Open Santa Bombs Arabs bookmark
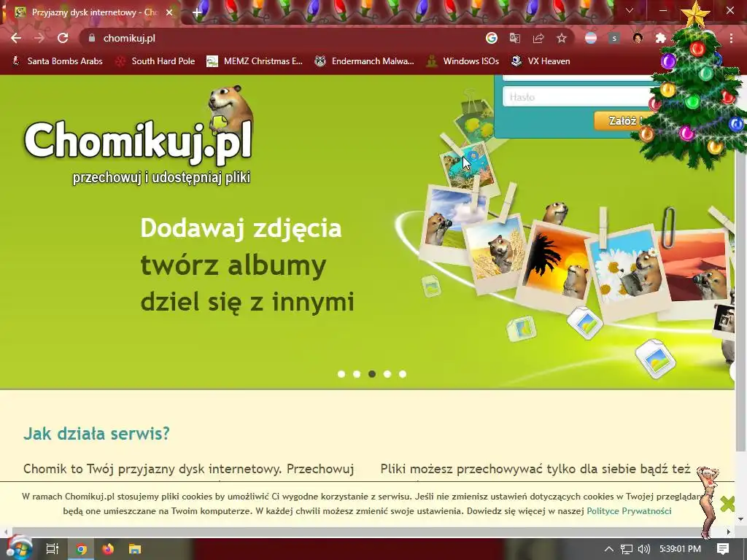Screen dimensions: 747x560 57,61
